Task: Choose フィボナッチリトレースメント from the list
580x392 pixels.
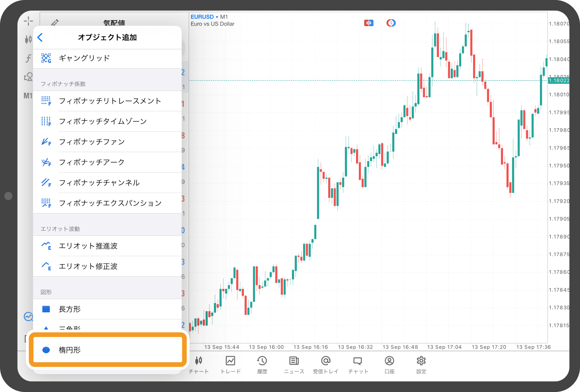Action: pyautogui.click(x=110, y=101)
